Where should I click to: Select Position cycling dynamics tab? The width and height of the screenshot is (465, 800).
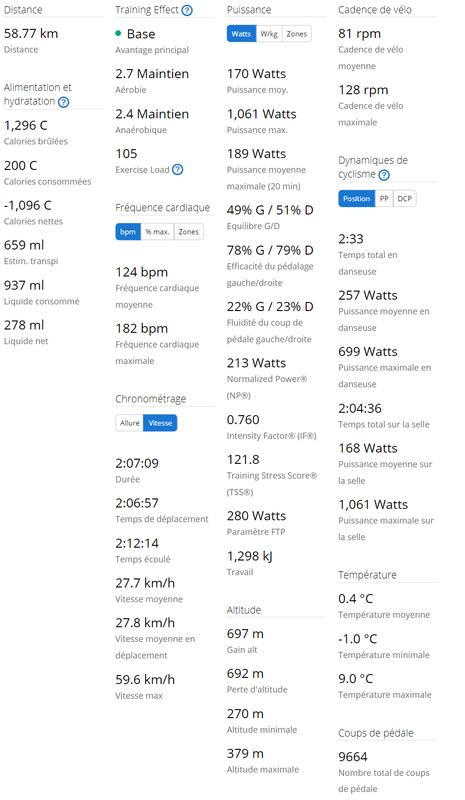pos(356,198)
